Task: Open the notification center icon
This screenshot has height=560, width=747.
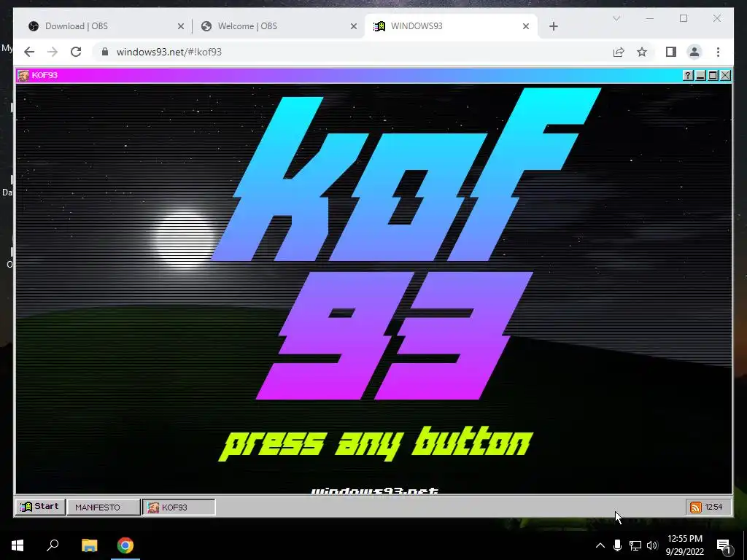Action: (x=724, y=545)
